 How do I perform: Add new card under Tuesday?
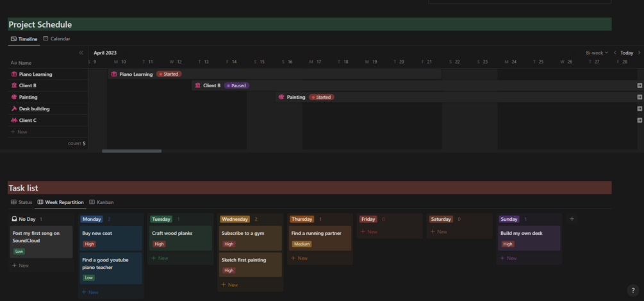[x=160, y=258]
